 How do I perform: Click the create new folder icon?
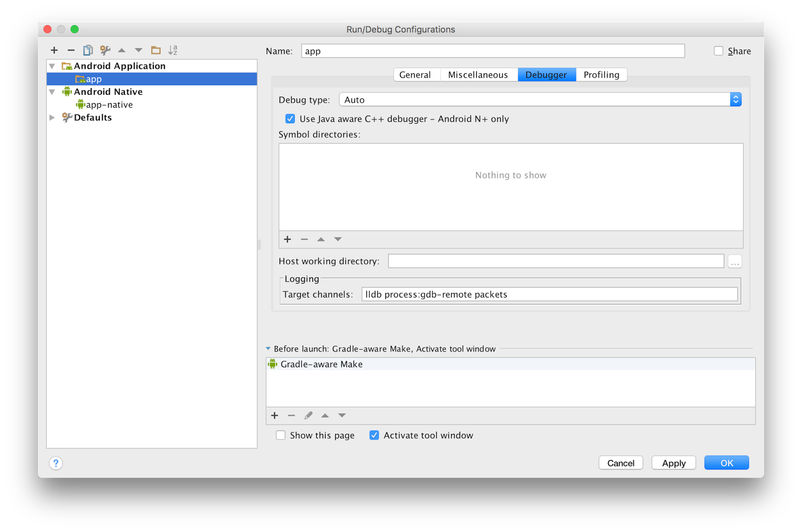[x=155, y=50]
